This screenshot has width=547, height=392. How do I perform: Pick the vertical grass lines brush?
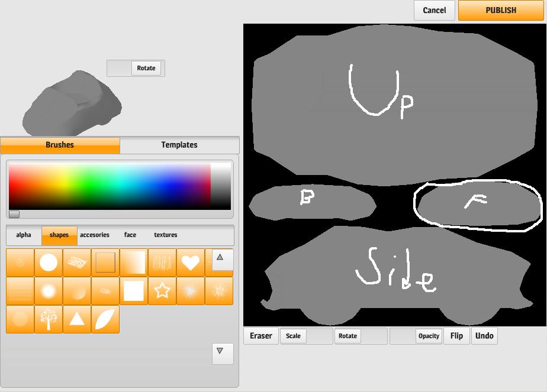162,263
